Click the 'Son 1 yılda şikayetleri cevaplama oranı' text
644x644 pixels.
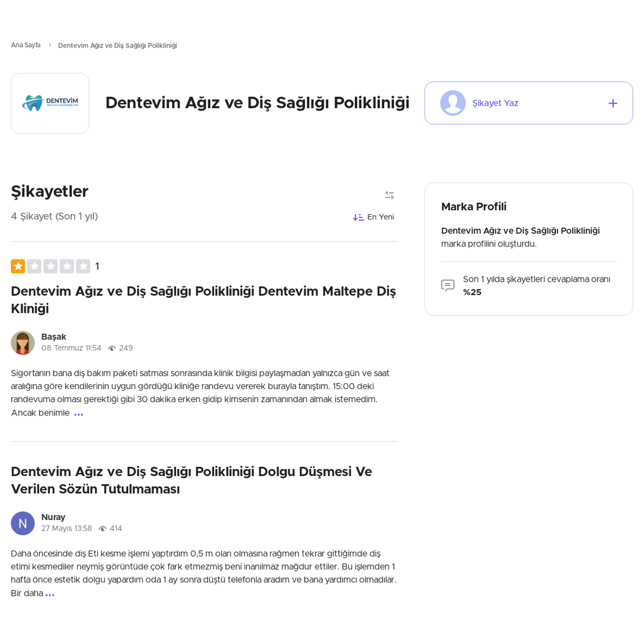tap(537, 280)
